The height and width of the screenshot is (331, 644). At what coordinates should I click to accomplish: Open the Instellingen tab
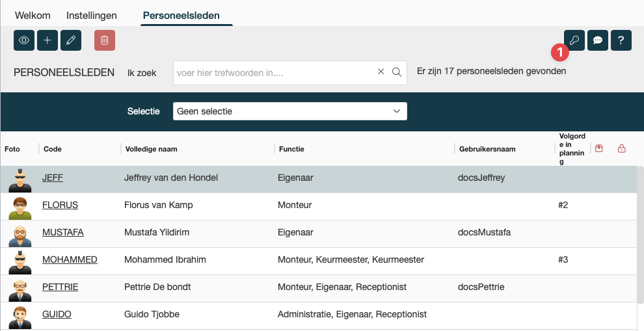click(92, 15)
